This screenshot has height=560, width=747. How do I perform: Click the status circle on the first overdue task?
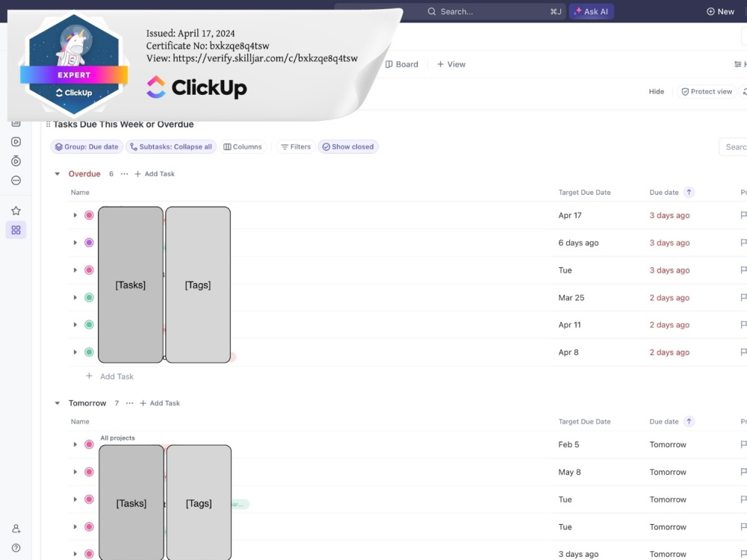click(89, 215)
